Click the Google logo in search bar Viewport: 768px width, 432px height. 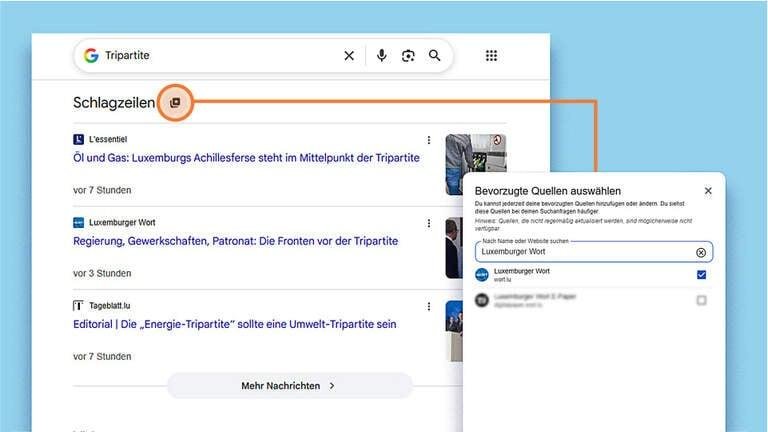(x=91, y=55)
